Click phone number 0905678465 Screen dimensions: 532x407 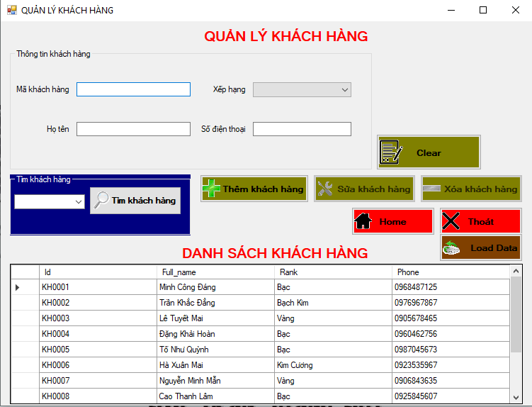click(416, 318)
